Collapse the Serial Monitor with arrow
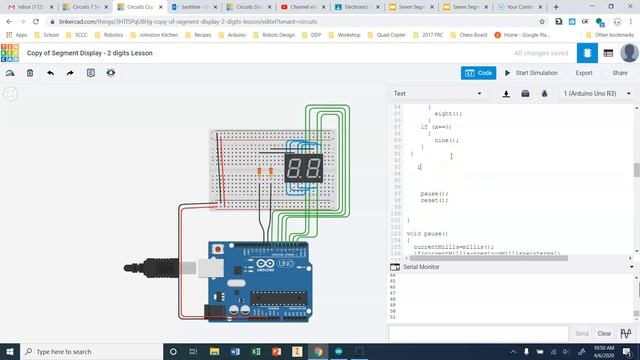Viewport: 640px width, 360px height. tap(631, 267)
